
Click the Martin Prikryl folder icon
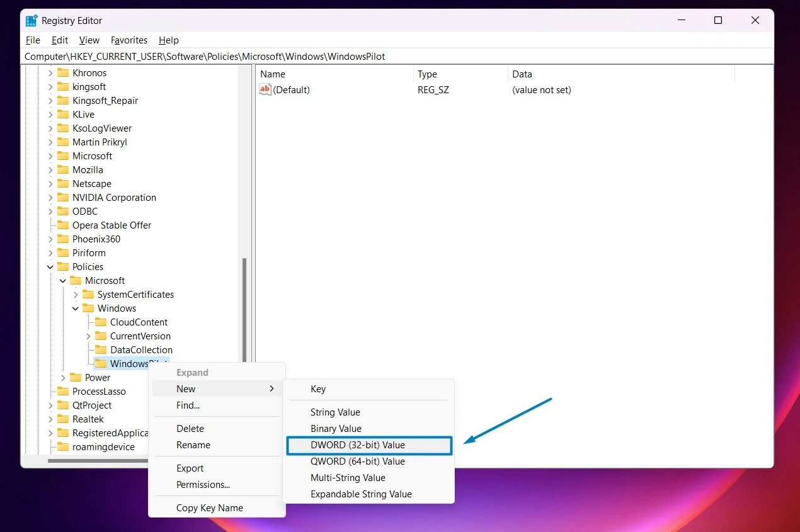point(63,142)
